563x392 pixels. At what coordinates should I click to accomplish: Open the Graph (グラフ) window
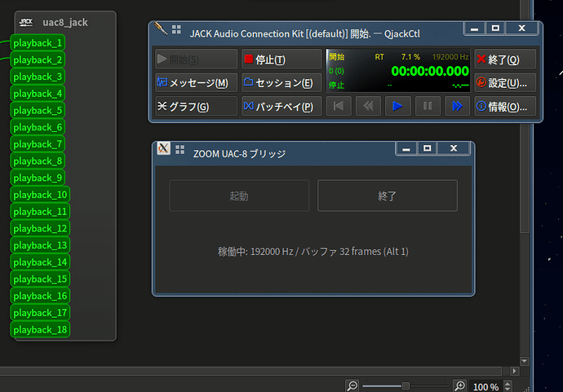pyautogui.click(x=196, y=106)
